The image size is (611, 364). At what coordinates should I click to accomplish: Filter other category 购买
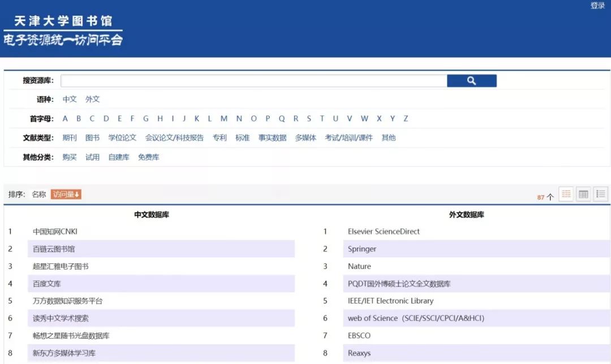(70, 157)
